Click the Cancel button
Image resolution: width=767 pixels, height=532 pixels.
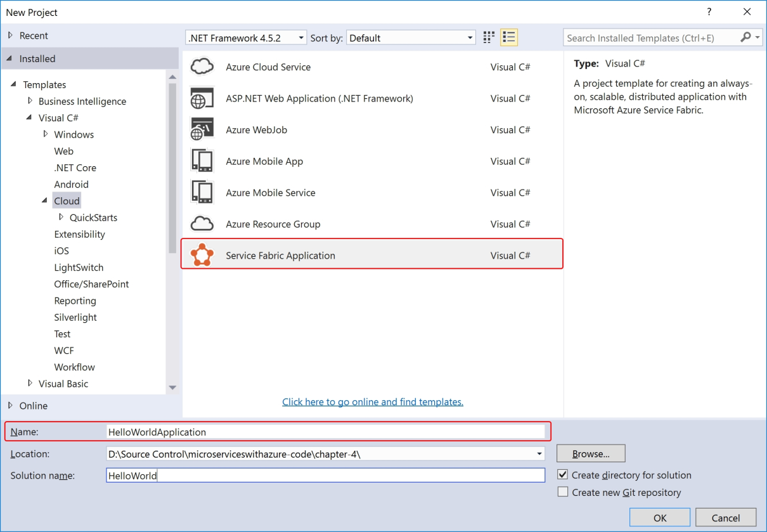point(726,517)
